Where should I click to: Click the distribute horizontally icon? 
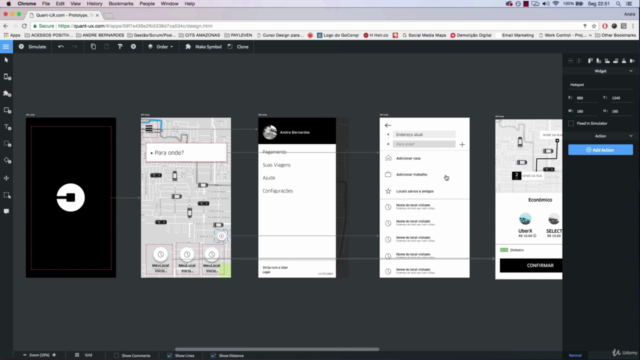[x=571, y=60]
